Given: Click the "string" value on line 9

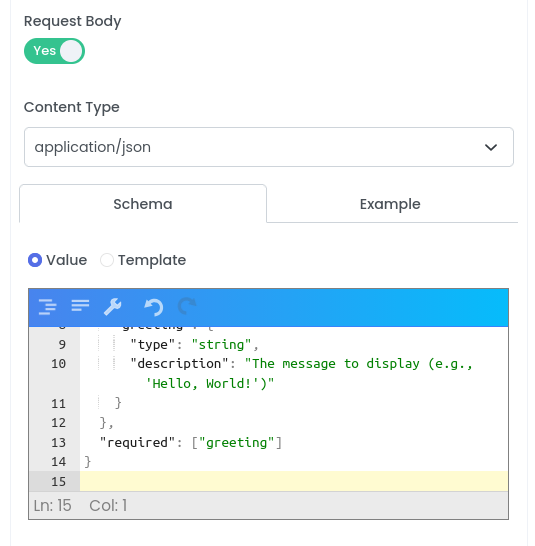Looking at the screenshot, I should 221,345.
